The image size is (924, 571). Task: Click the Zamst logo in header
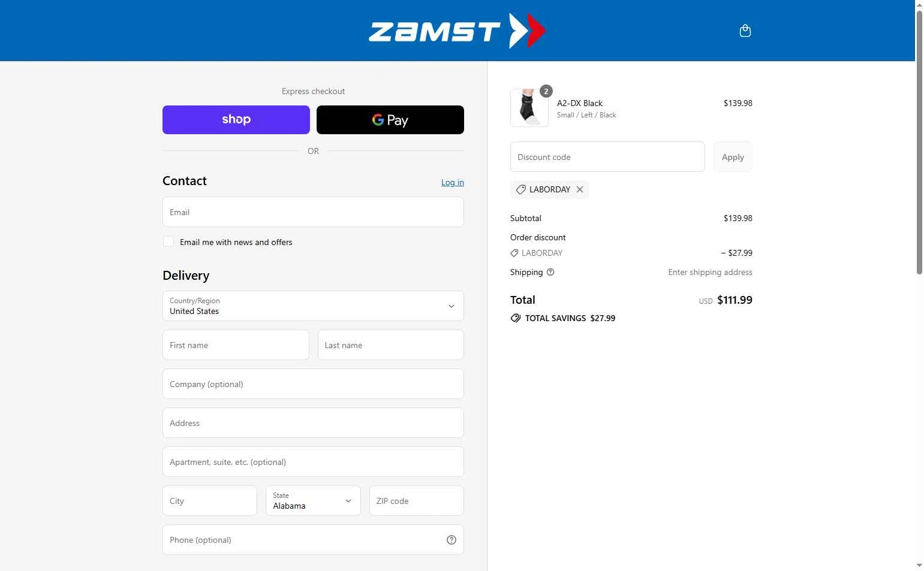click(x=458, y=31)
